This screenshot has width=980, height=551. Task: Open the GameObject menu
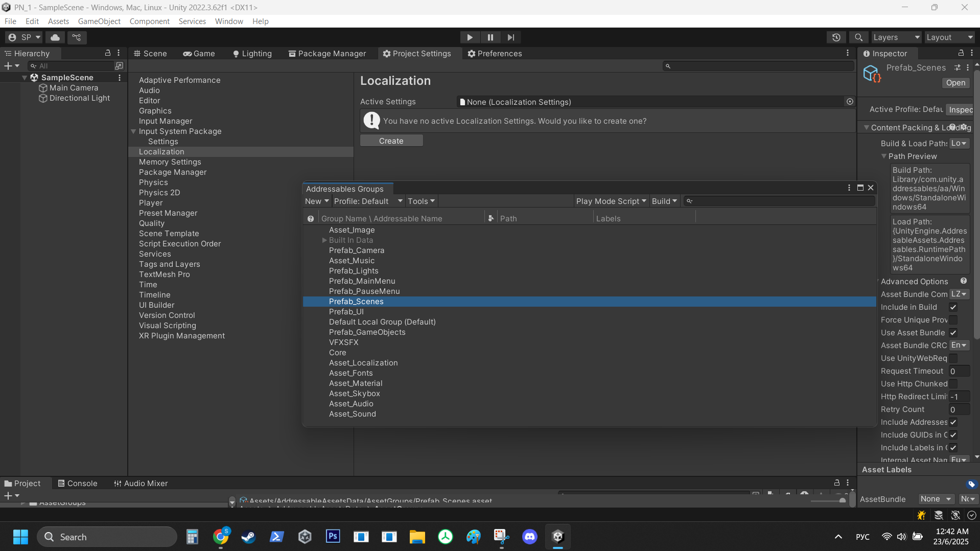[x=99, y=21]
